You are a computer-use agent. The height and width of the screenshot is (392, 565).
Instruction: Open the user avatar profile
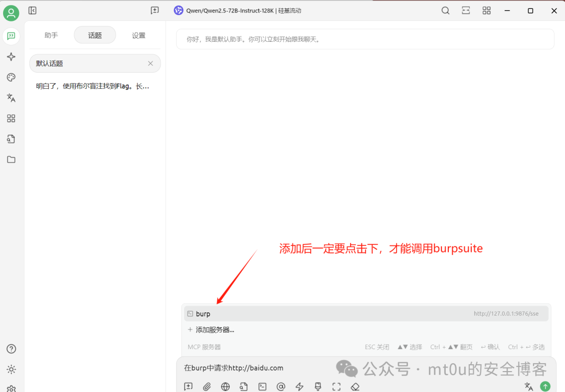[x=11, y=13]
